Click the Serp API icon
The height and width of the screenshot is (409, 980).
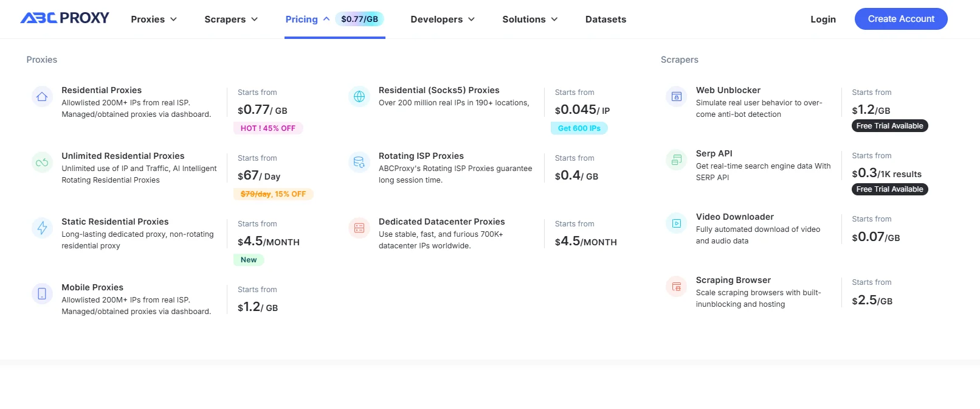coord(676,160)
